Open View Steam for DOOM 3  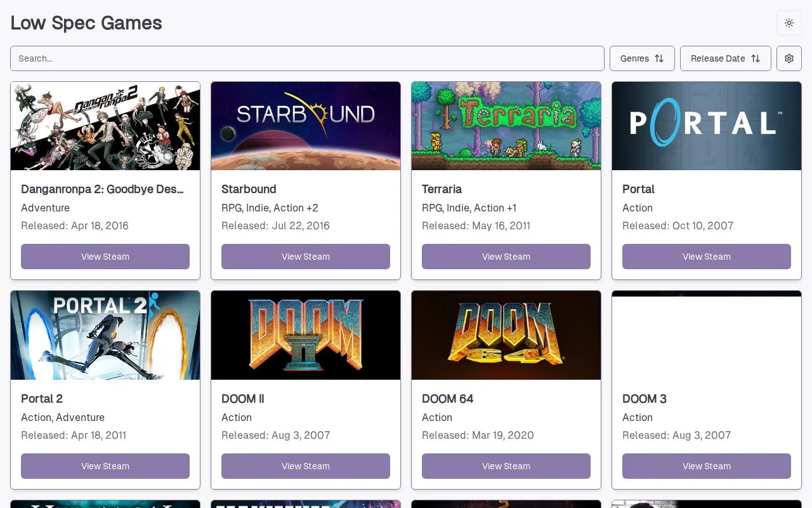click(x=707, y=466)
